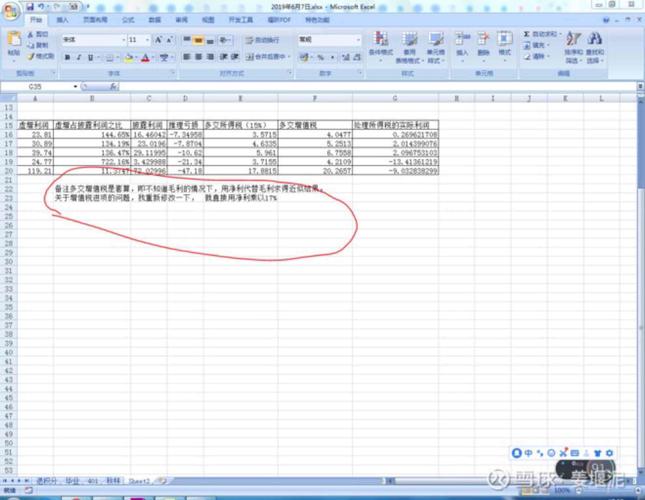The image size is (645, 500).
Task: Expand the alignment group dialog launcher
Action: point(289,73)
